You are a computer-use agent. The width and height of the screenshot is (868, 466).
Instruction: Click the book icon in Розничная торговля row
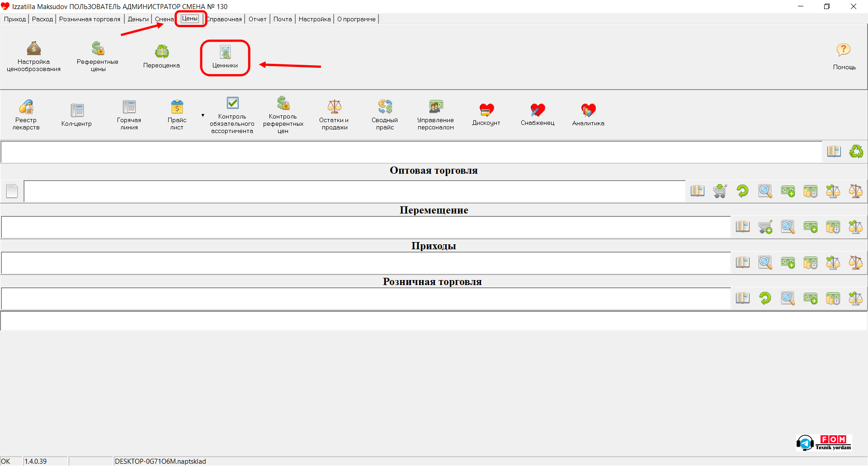(x=743, y=298)
